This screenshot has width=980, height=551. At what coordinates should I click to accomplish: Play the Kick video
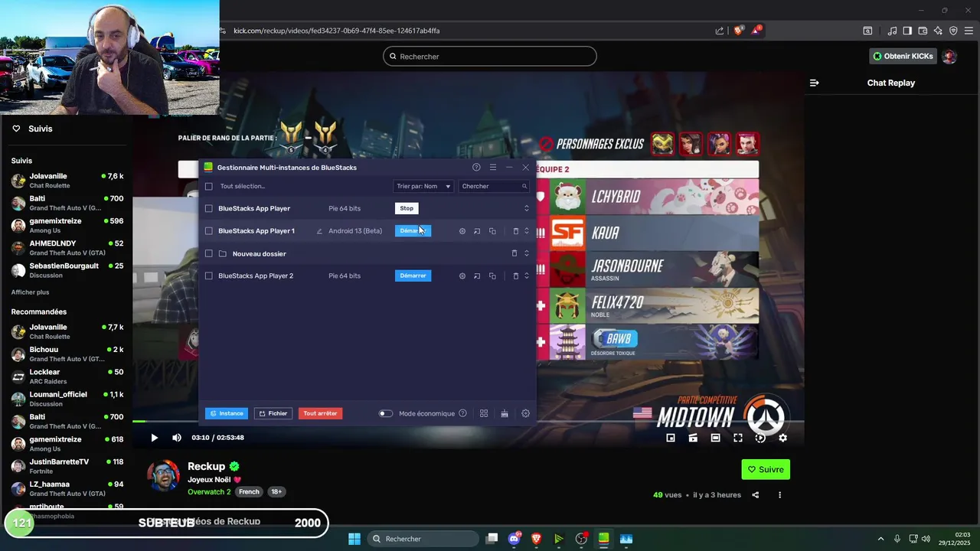[x=154, y=438]
